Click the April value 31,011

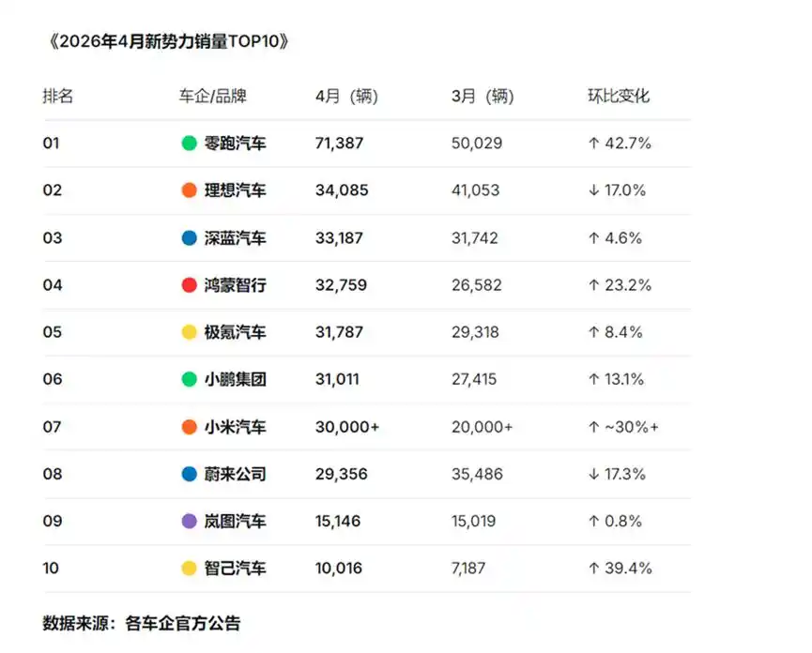tap(337, 379)
